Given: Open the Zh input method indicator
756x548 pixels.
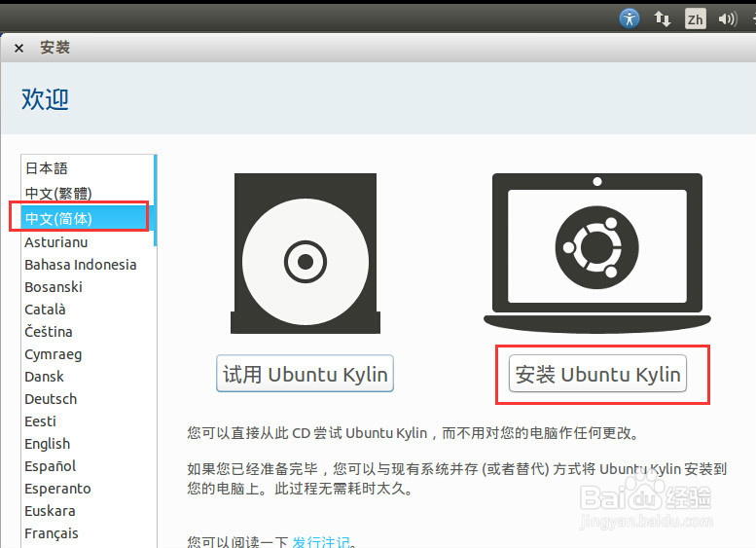Looking at the screenshot, I should pos(696,18).
